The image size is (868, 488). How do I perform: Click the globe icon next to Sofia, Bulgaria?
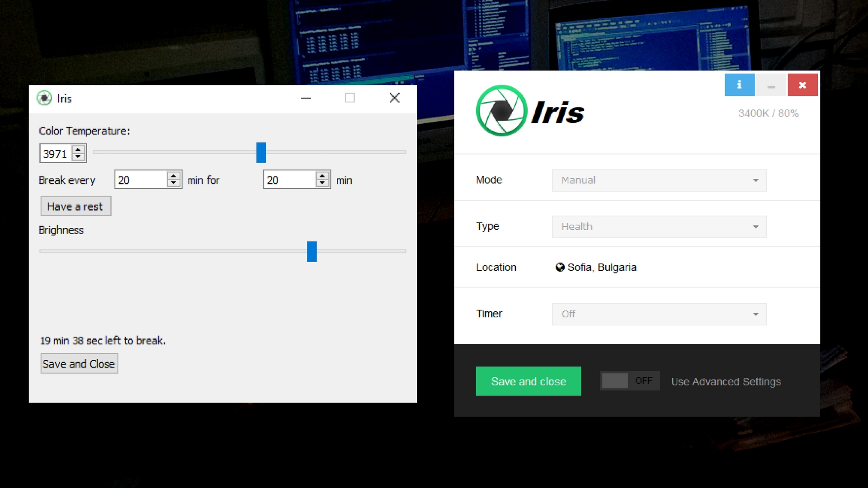click(560, 267)
